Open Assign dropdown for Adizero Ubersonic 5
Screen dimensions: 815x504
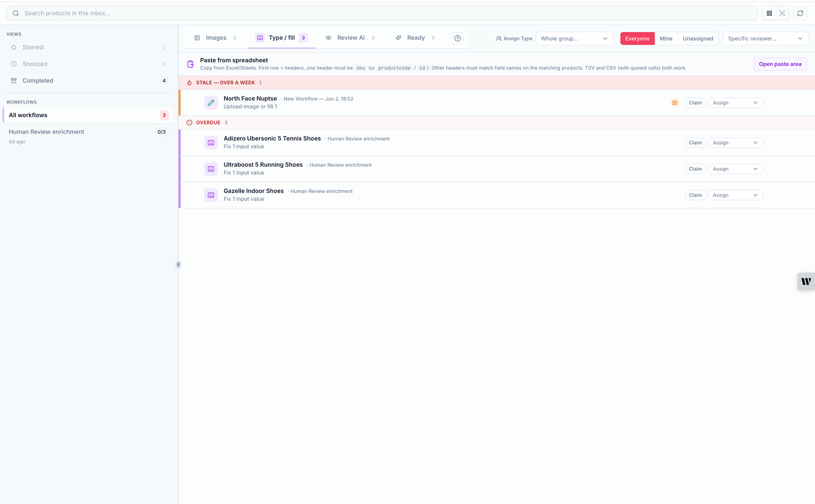coord(736,143)
